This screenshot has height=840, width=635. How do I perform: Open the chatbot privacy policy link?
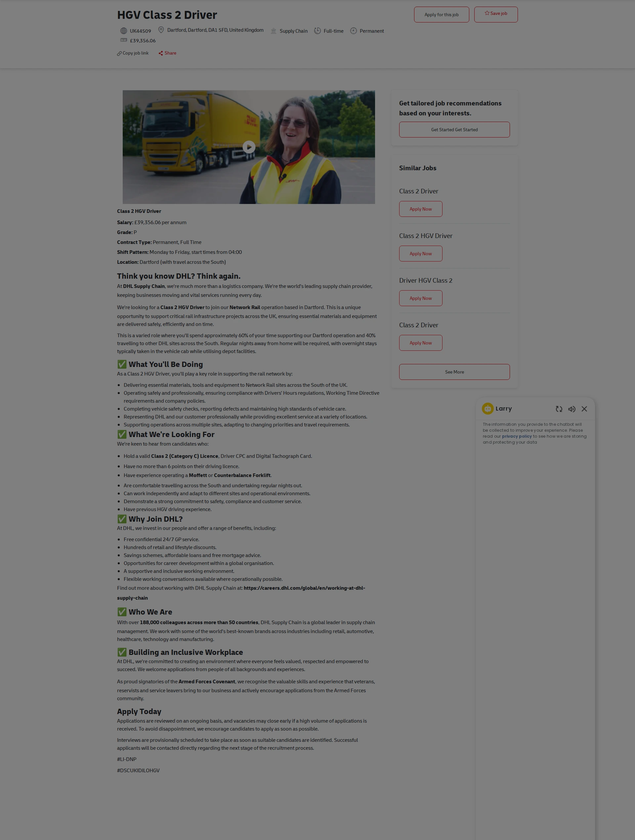pyautogui.click(x=517, y=436)
